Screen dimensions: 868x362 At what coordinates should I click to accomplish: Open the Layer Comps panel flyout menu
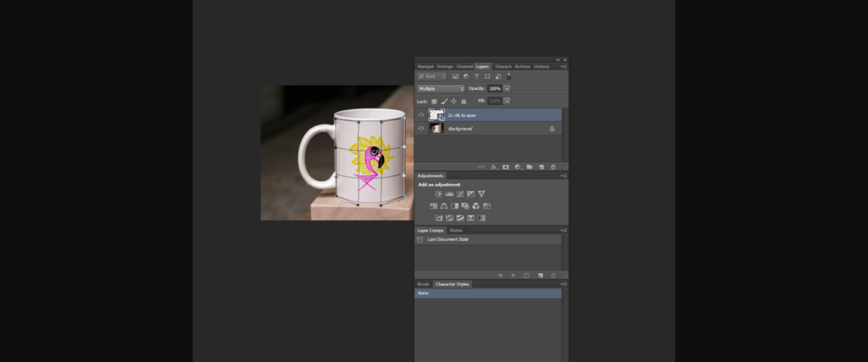[564, 231]
